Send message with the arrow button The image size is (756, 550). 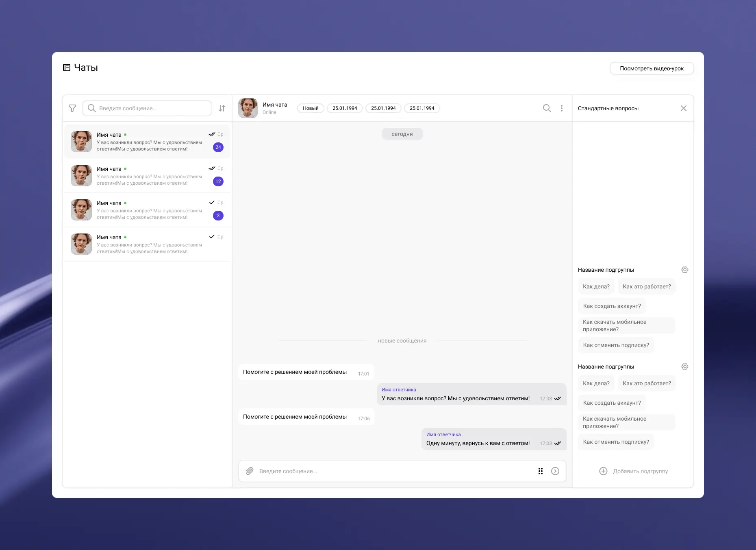pyautogui.click(x=555, y=471)
